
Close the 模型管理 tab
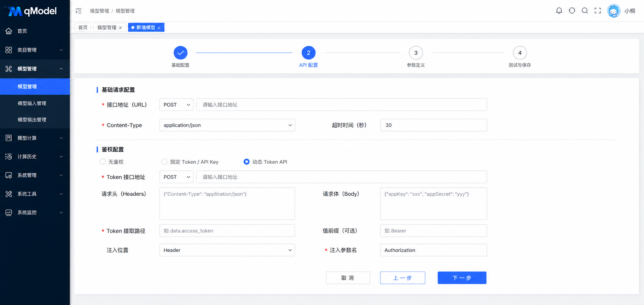[x=121, y=28]
